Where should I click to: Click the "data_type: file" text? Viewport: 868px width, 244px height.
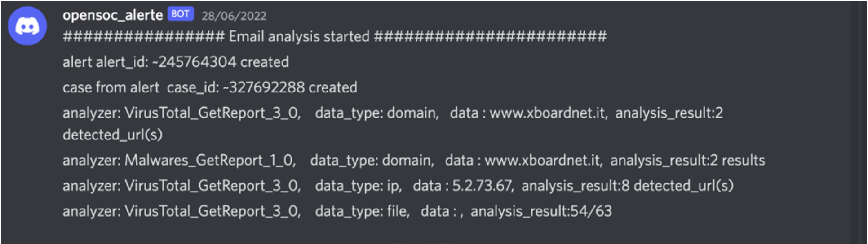[x=362, y=211]
